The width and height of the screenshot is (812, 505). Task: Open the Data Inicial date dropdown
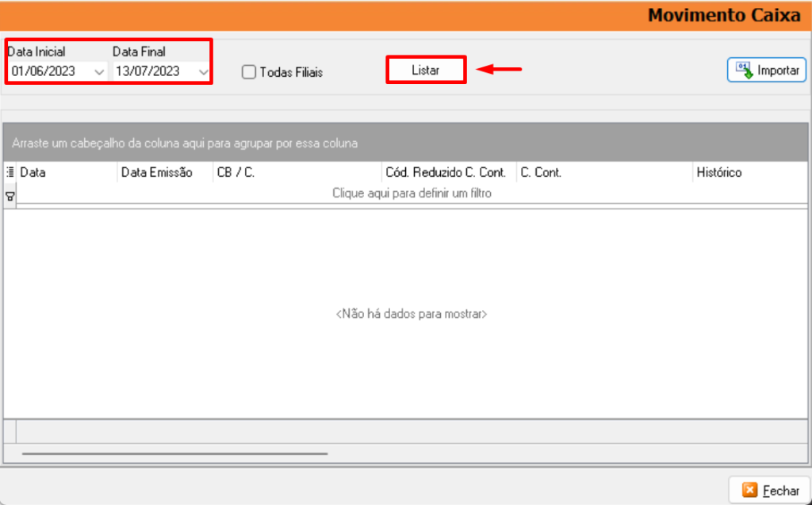(99, 71)
